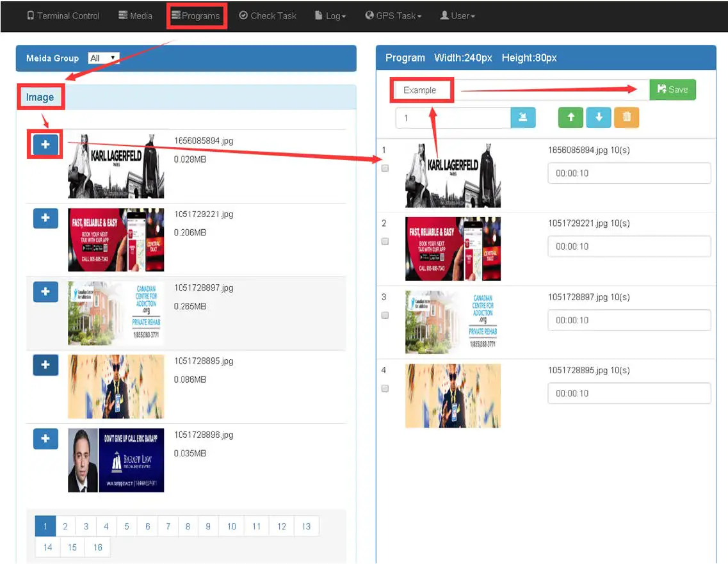Go to page 4 of images
The height and width of the screenshot is (564, 728).
(x=106, y=526)
